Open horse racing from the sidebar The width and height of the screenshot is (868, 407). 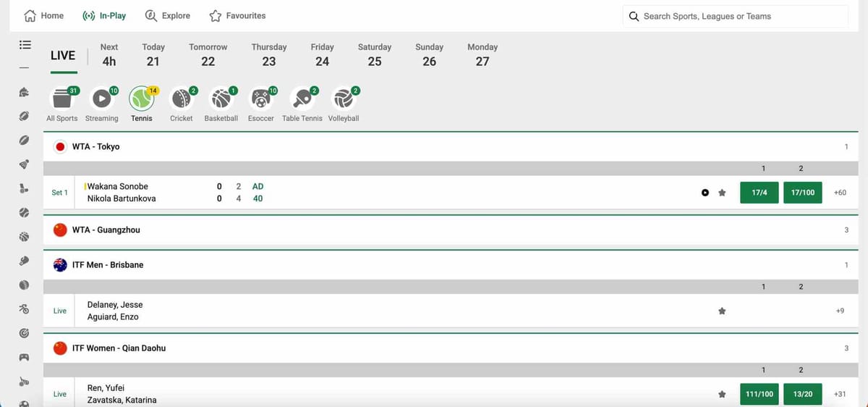25,92
